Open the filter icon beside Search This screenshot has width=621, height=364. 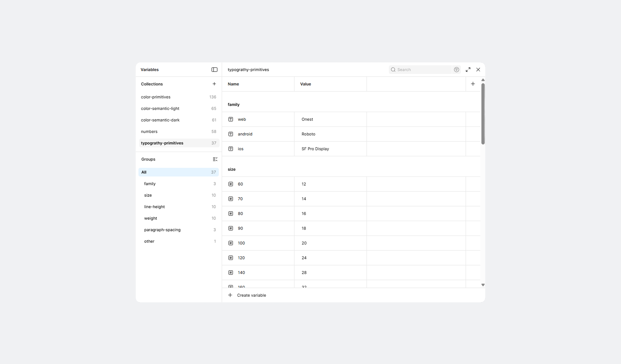(456, 70)
